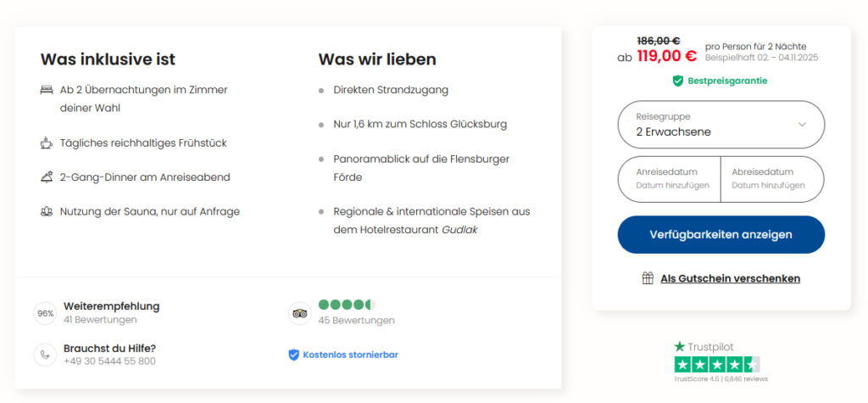Select the Abreisedatum date field
The image size is (868, 403).
(x=773, y=179)
